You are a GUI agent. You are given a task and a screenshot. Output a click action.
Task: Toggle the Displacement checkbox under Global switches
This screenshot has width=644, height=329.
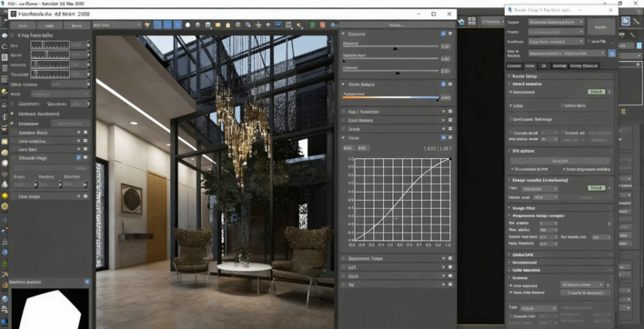[510, 92]
